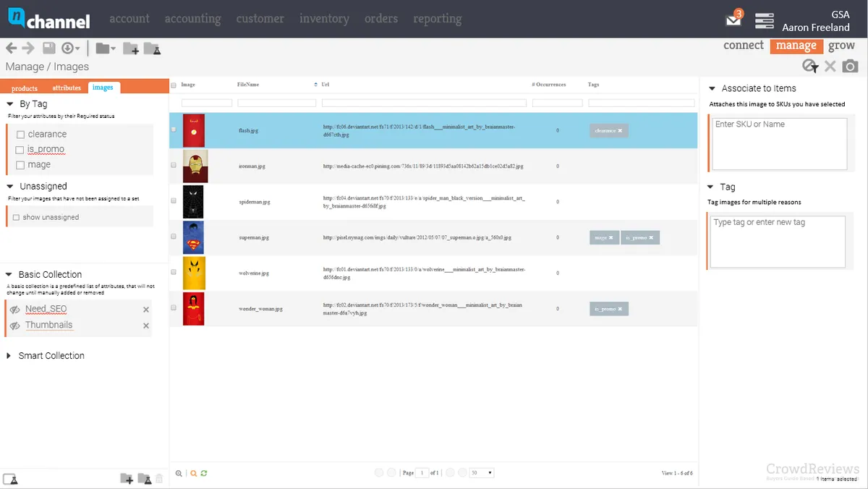868x489 pixels.
Task: Select the wolverine.jpg row checkbox
Action: [174, 273]
